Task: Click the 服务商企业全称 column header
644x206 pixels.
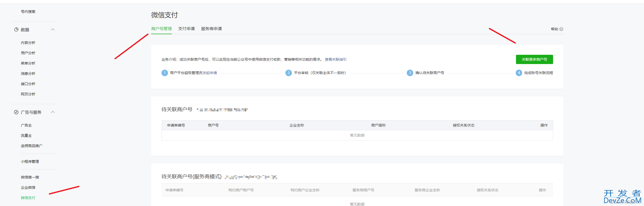Action: (427, 190)
